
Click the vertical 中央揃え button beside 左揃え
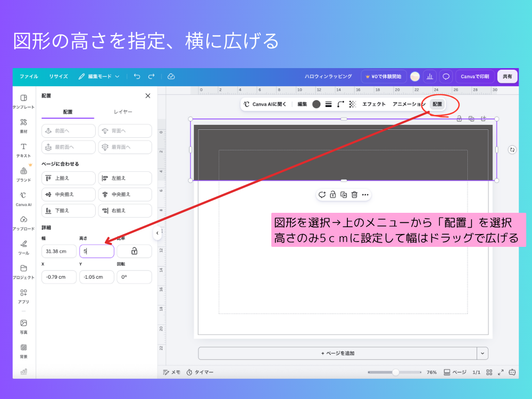125,194
